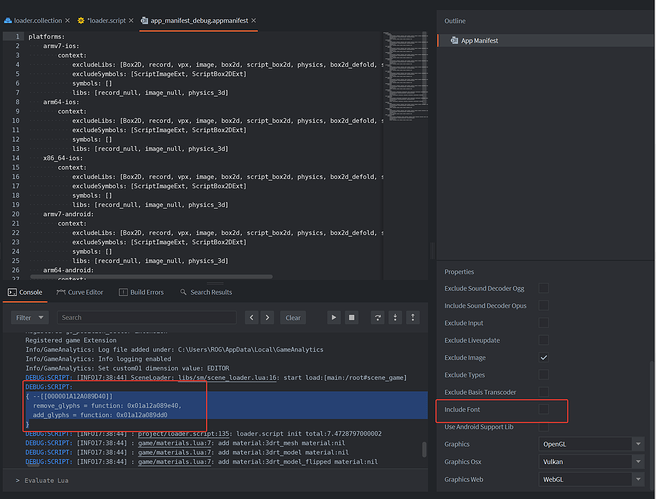Open the Curve Editor tab
Image resolution: width=656 pixels, height=499 pixels.
tap(79, 292)
